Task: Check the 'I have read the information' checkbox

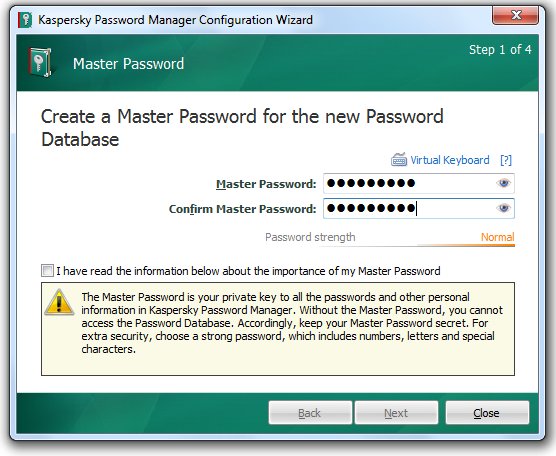Action: coord(47,271)
